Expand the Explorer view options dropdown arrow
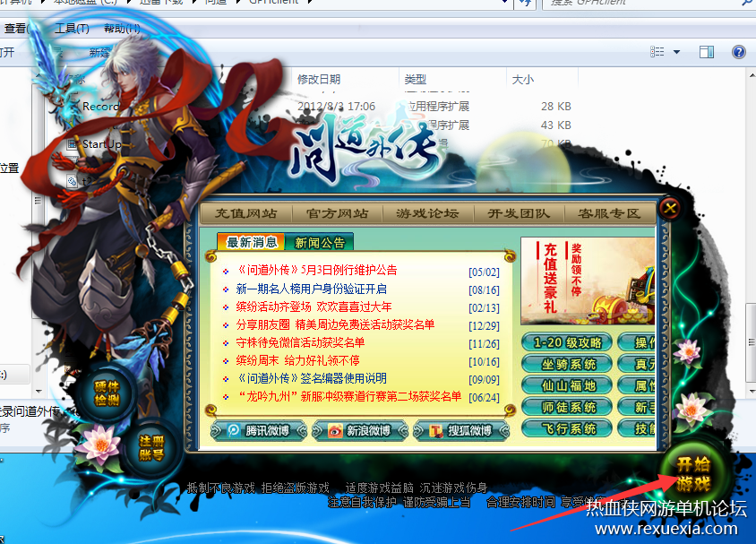756x544 pixels. (x=676, y=52)
